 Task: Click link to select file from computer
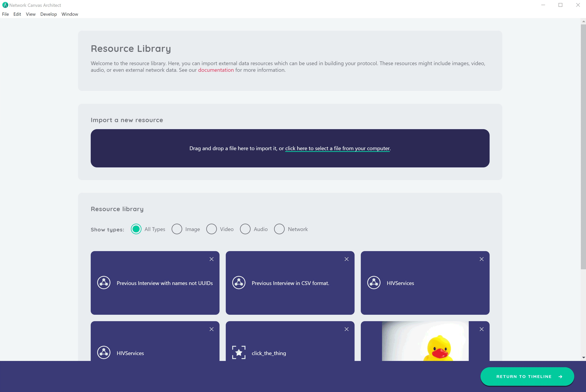pyautogui.click(x=337, y=148)
